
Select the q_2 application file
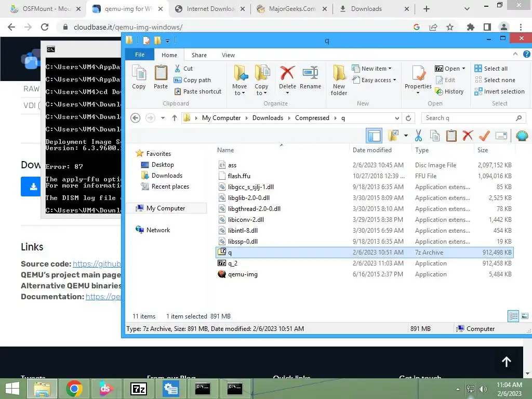[x=364, y=263]
